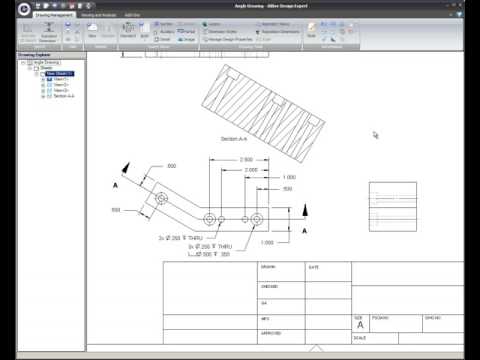480x360 pixels.
Task: Click the Section A-A view label
Action: pos(234,139)
